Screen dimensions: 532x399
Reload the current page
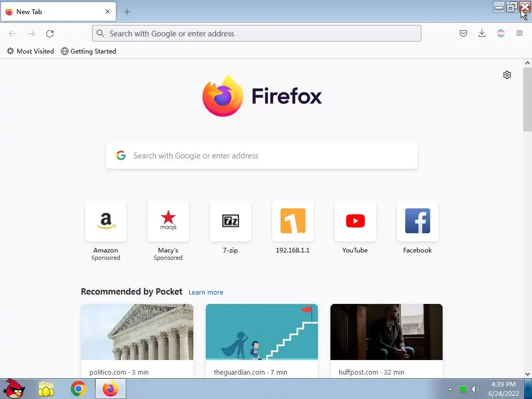tap(50, 34)
